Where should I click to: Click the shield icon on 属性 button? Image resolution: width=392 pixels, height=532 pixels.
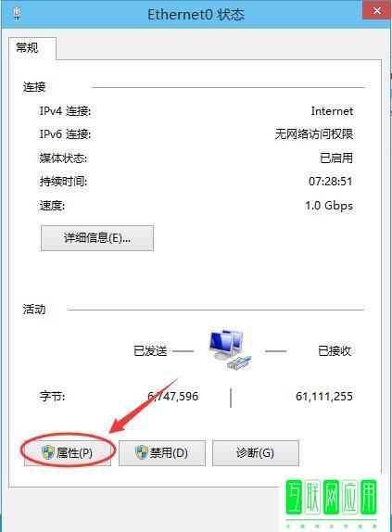click(48, 452)
